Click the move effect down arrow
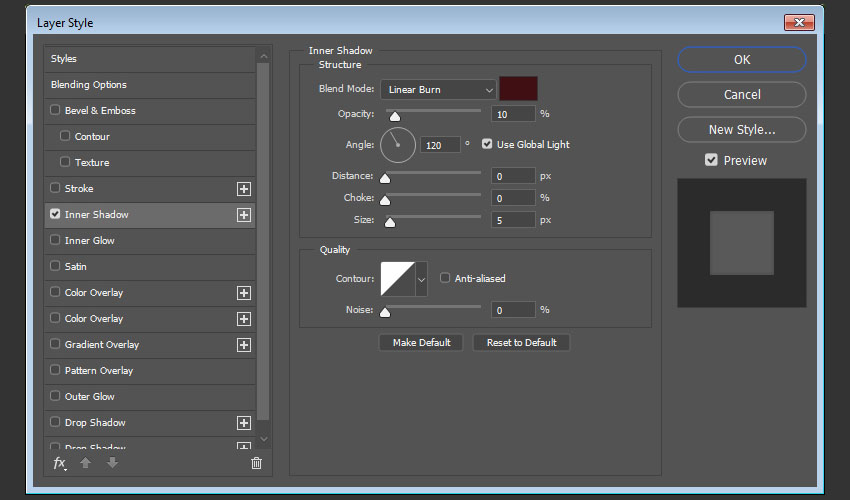850x500 pixels. pyautogui.click(x=112, y=463)
